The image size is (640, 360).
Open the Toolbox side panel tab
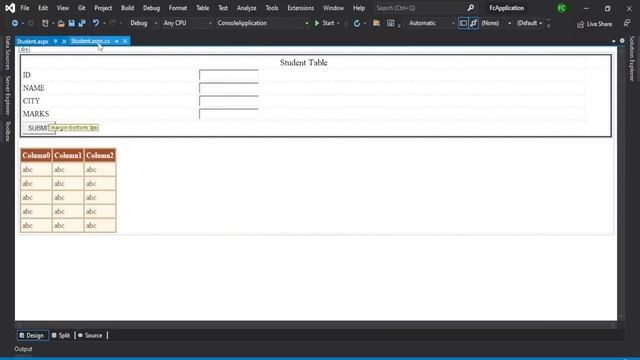point(7,131)
